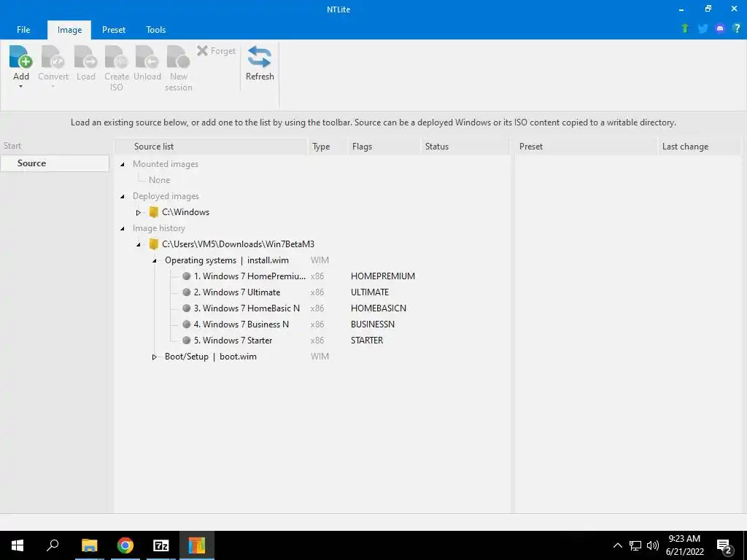This screenshot has height=560, width=747.
Task: Click the Flags column header
Action: (384, 146)
